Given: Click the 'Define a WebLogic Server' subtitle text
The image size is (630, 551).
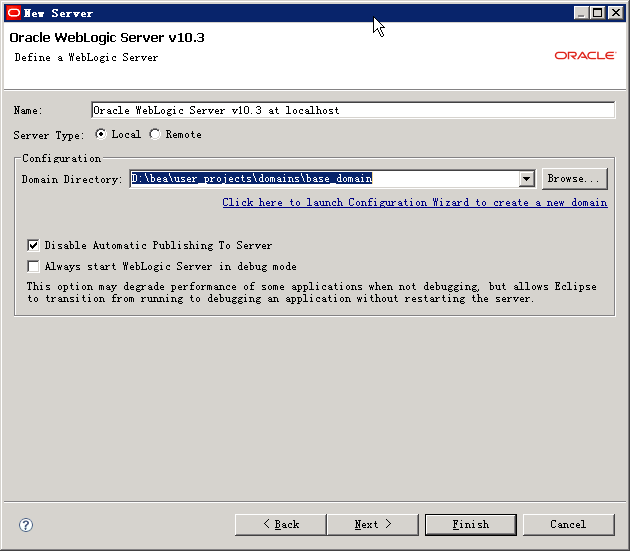Looking at the screenshot, I should [86, 57].
